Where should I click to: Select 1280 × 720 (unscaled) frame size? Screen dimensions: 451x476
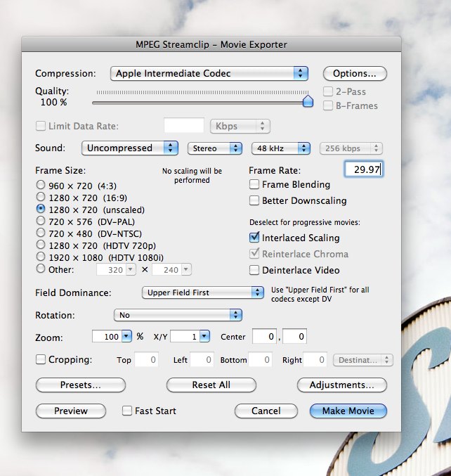[x=41, y=209]
